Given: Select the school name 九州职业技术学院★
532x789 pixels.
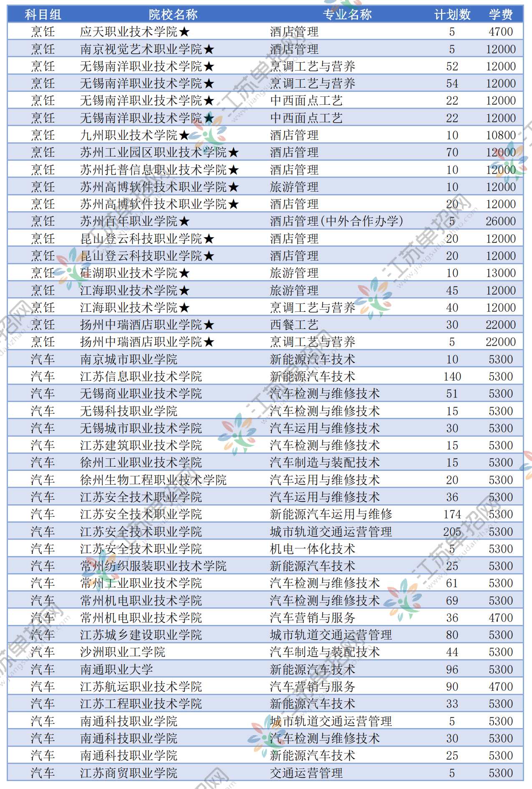Looking at the screenshot, I should [135, 135].
